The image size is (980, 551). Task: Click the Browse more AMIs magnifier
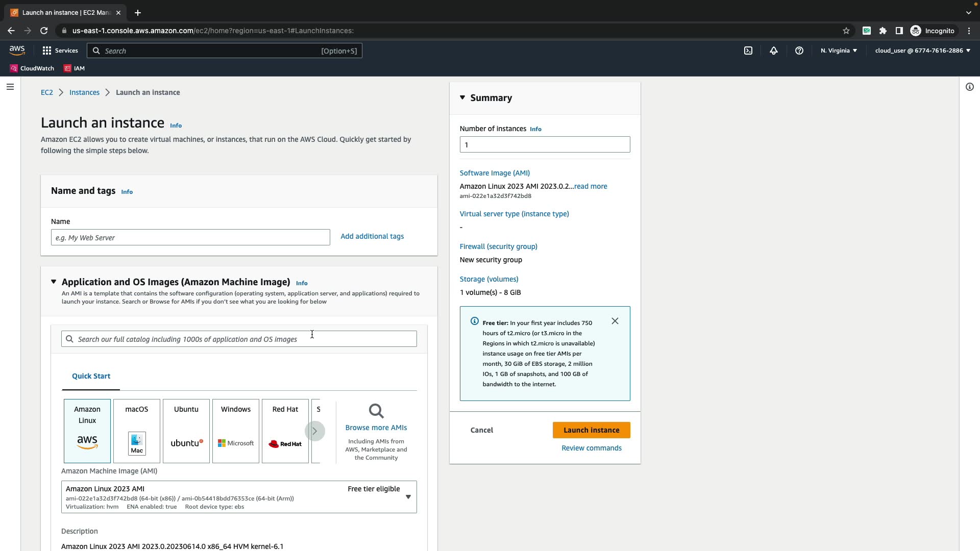coord(376,411)
